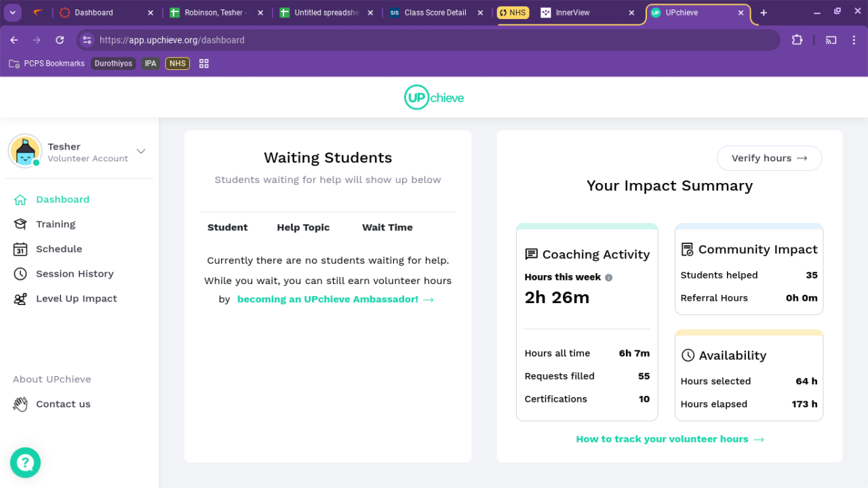Click the Hours elapsed value 173 h
Screen dimensions: 868x488
pyautogui.click(x=804, y=404)
